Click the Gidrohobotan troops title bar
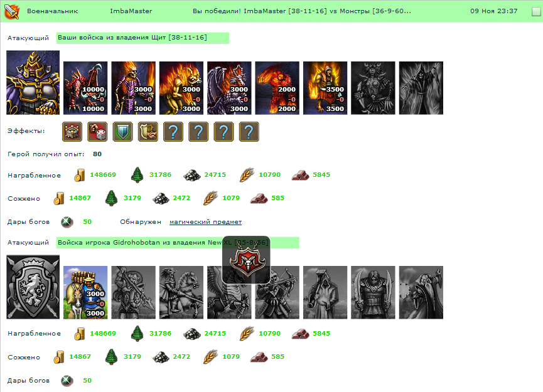This screenshot has width=543, height=392. (178, 243)
